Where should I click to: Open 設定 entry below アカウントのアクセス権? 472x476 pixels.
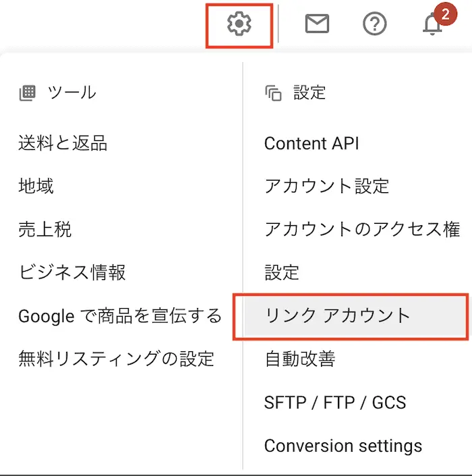click(282, 272)
